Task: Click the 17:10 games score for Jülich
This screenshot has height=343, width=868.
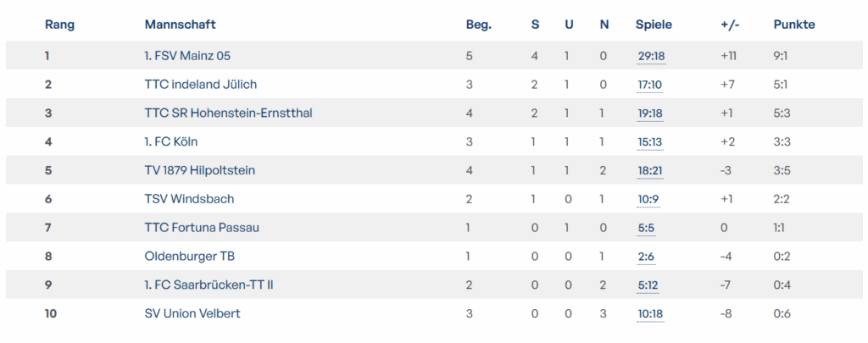Action: 650,85
